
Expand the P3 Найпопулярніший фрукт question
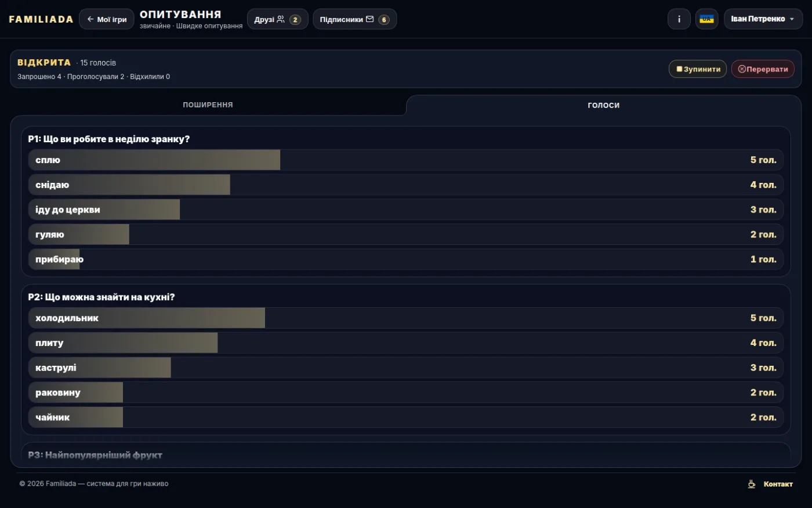95,455
